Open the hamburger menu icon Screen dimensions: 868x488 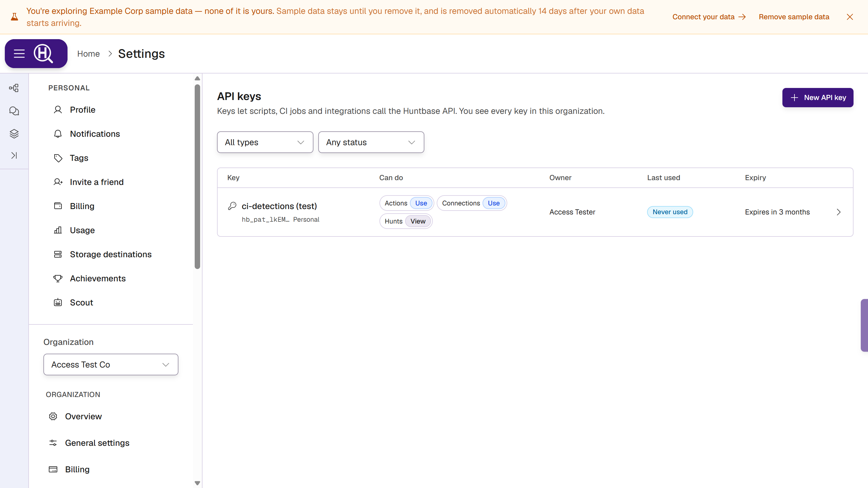click(x=19, y=54)
